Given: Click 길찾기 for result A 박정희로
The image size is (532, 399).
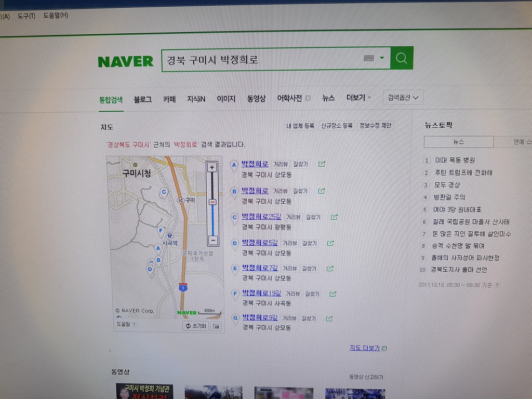Looking at the screenshot, I should coord(300,164).
